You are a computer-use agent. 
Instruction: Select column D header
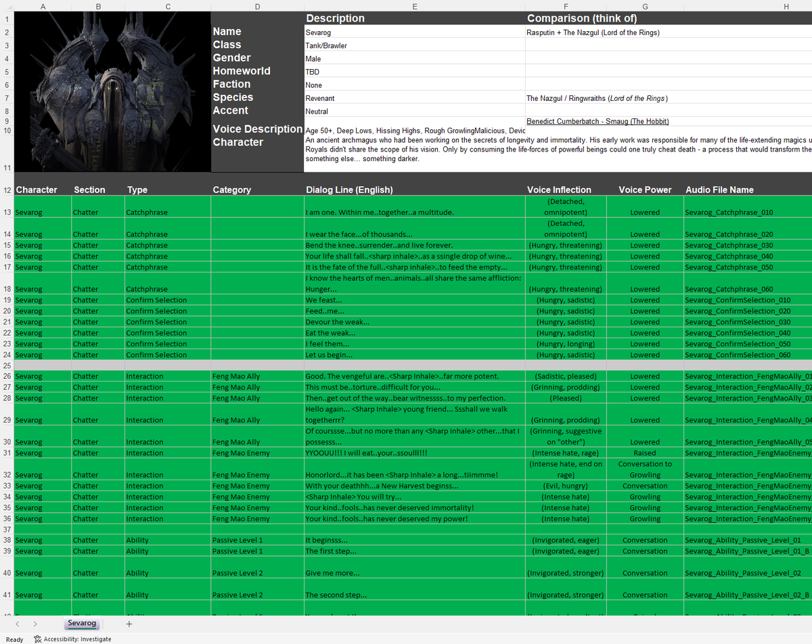click(257, 5)
